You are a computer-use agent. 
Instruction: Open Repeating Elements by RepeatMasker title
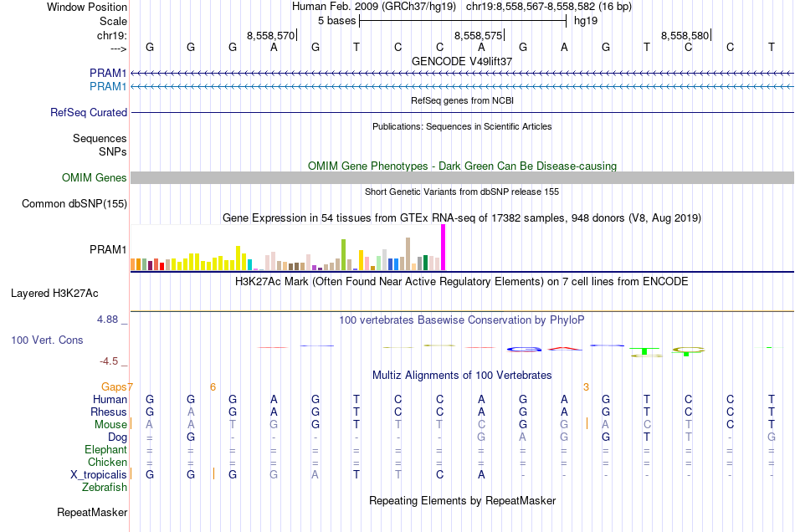pos(463,501)
